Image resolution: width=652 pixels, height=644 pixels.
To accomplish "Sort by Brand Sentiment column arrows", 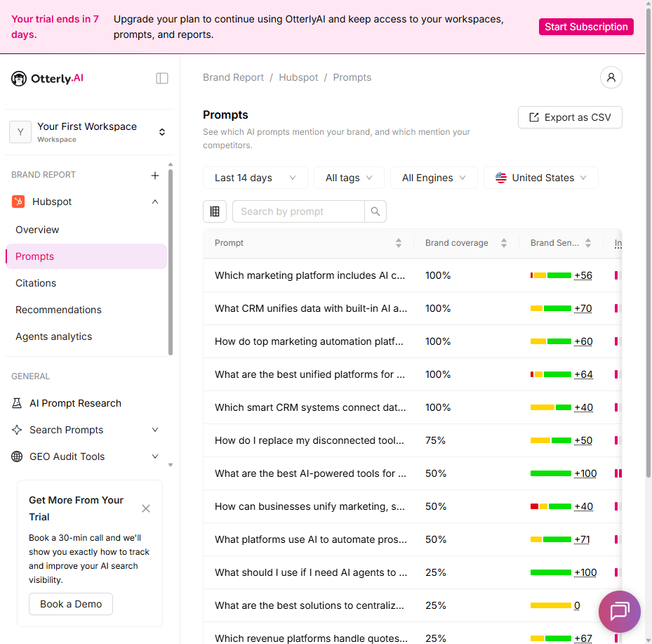I will [x=588, y=243].
